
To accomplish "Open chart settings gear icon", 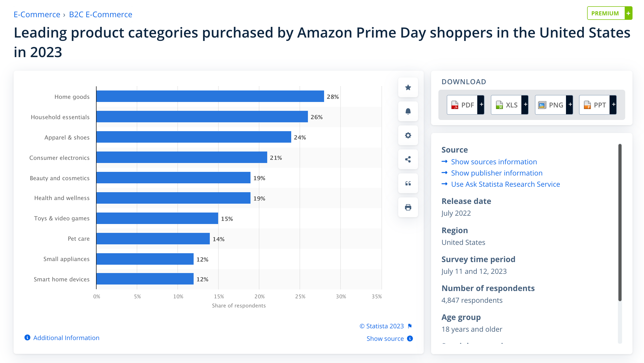I will tap(408, 135).
